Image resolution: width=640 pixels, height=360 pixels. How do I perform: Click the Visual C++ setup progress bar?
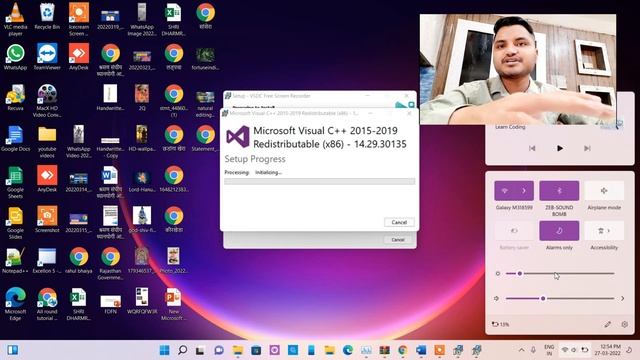click(320, 181)
